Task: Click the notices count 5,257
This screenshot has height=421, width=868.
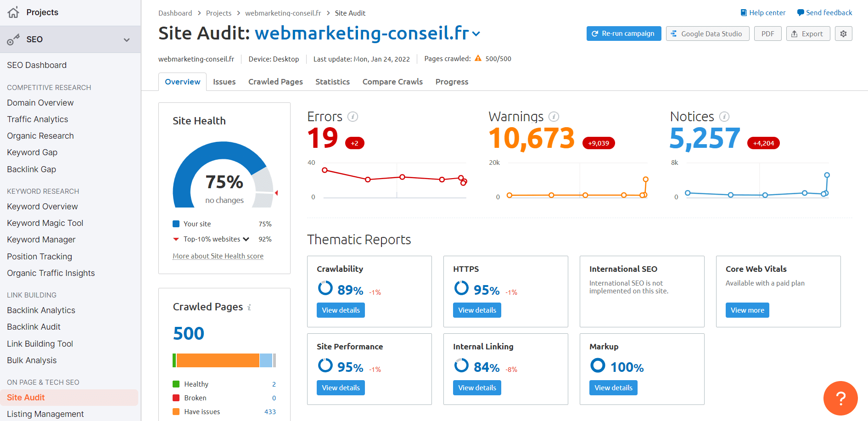Action: click(x=705, y=138)
